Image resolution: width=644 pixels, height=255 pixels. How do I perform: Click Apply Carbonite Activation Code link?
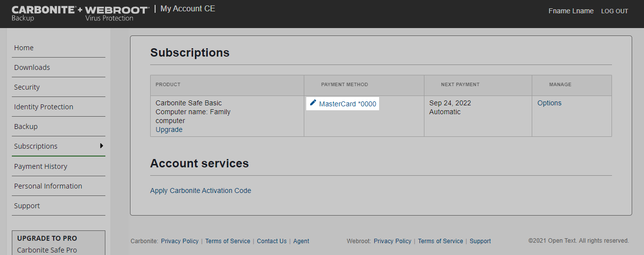point(200,191)
